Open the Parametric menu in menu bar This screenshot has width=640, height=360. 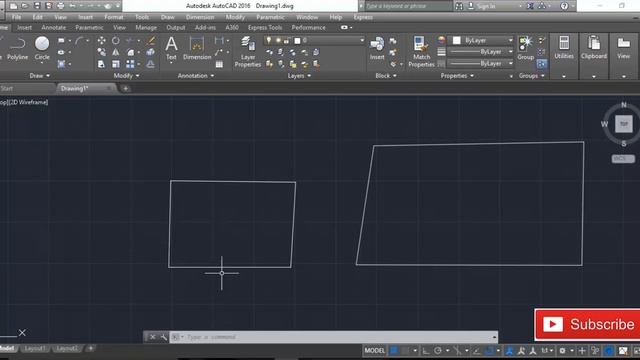(270, 17)
